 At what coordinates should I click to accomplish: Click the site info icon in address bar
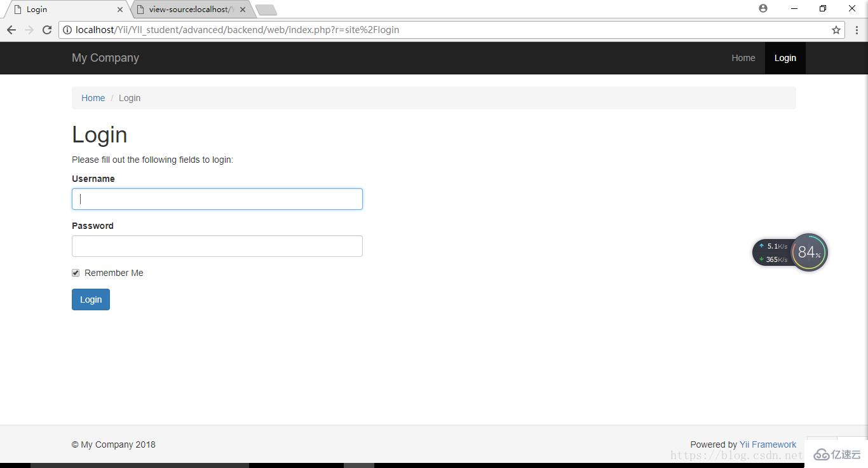point(67,30)
